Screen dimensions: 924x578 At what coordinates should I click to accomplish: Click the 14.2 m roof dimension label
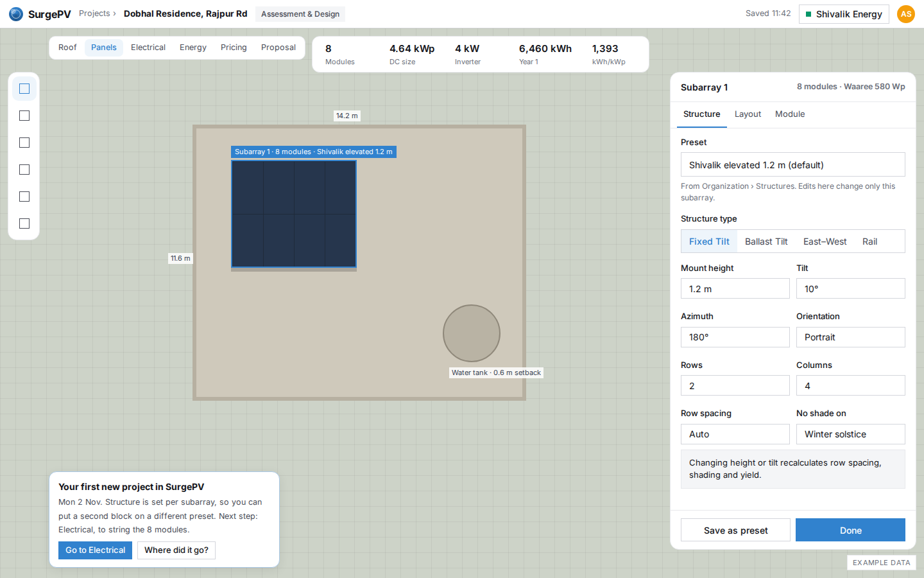pos(347,116)
